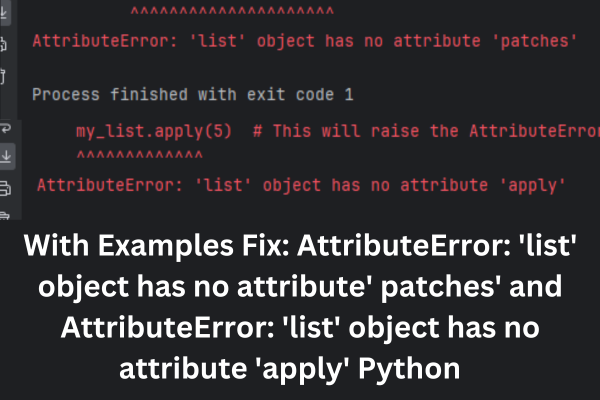Toggle soft-wrap in the lower console gutter
The image size is (600, 400).
(6, 128)
